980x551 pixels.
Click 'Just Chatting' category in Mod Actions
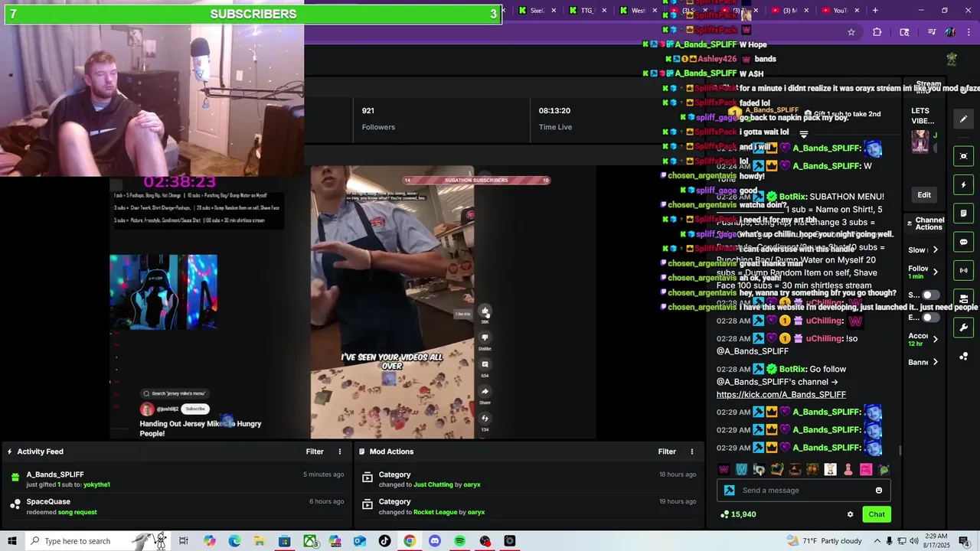(x=433, y=485)
